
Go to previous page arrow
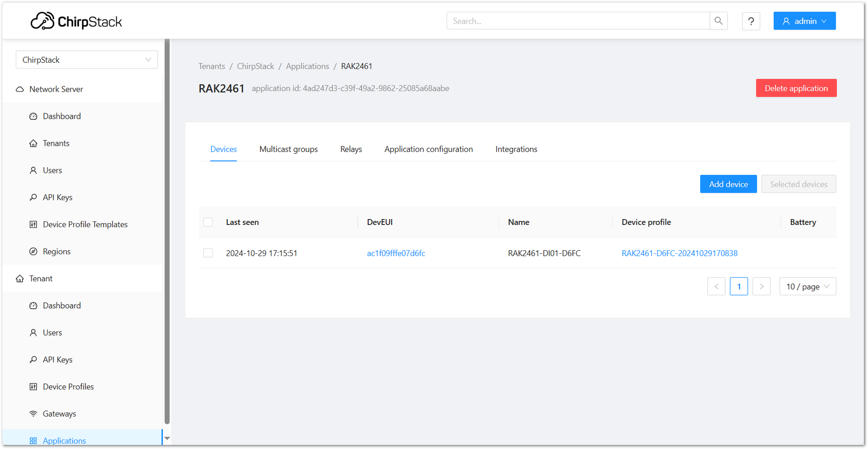[716, 286]
